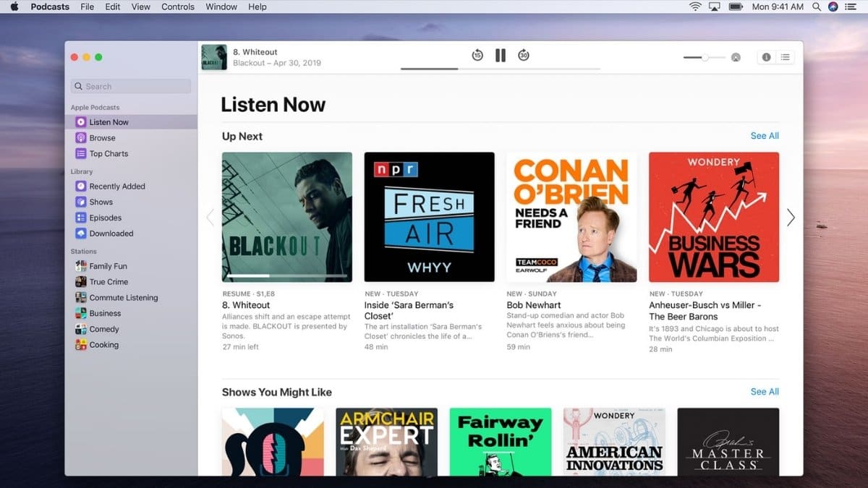Open Spotlight search in the menu bar
Viewport: 868px width, 488px height.
(x=817, y=7)
